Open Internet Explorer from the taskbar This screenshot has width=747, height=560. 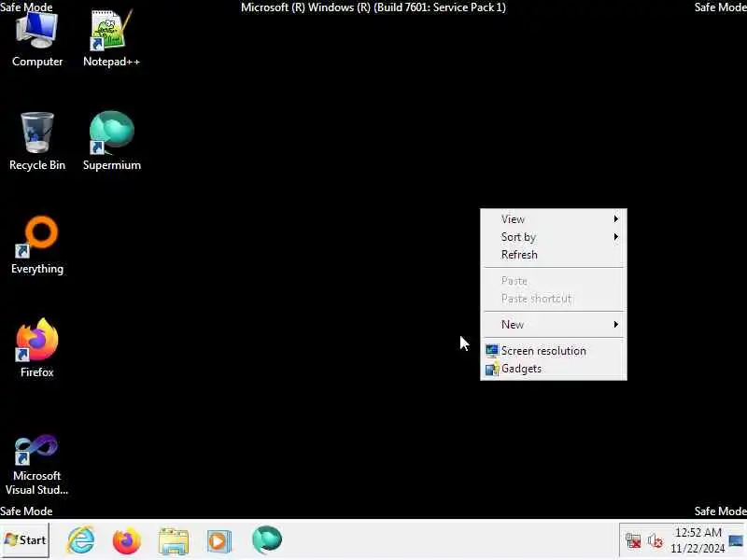(x=81, y=540)
